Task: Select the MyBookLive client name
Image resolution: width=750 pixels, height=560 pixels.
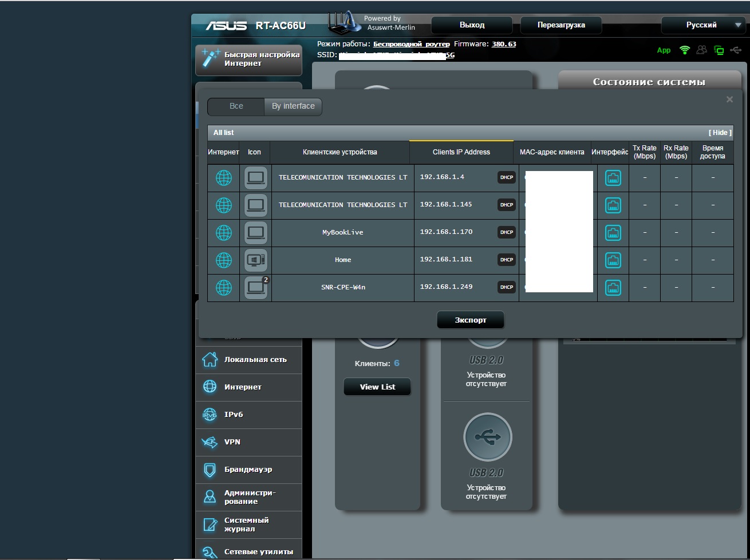Action: [x=343, y=233]
